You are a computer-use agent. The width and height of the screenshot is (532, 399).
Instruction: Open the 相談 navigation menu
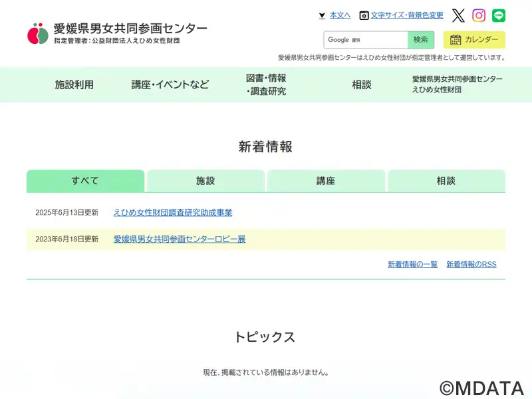coord(362,84)
